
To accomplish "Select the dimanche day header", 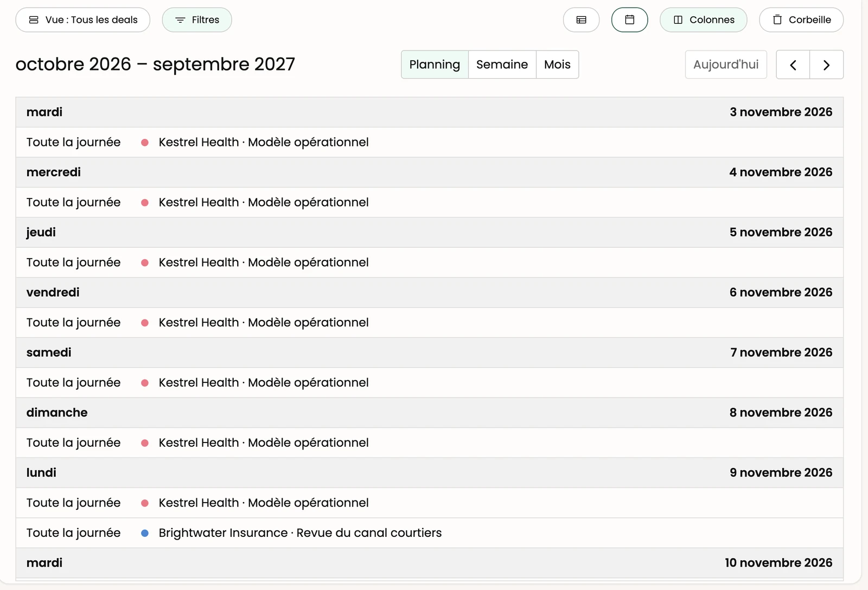I will point(430,413).
